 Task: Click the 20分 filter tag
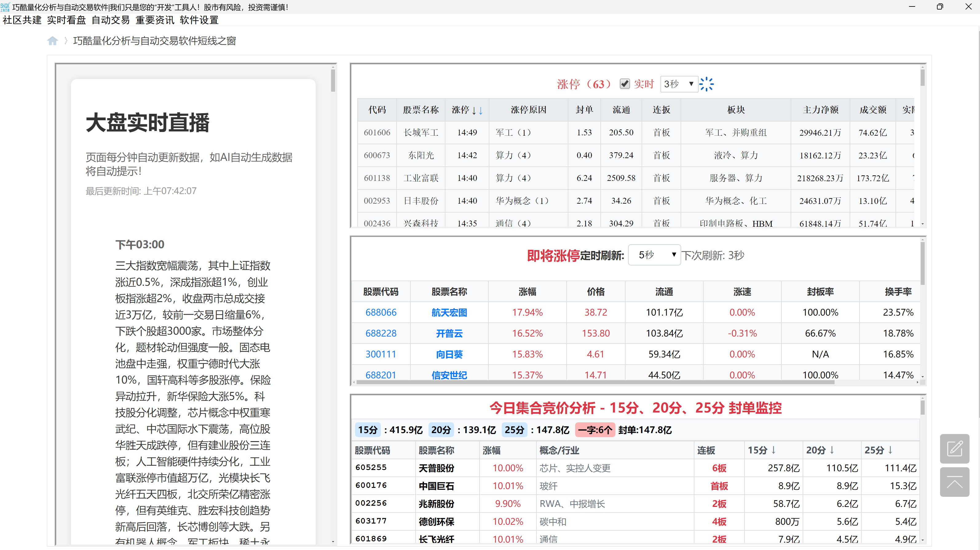tap(441, 430)
